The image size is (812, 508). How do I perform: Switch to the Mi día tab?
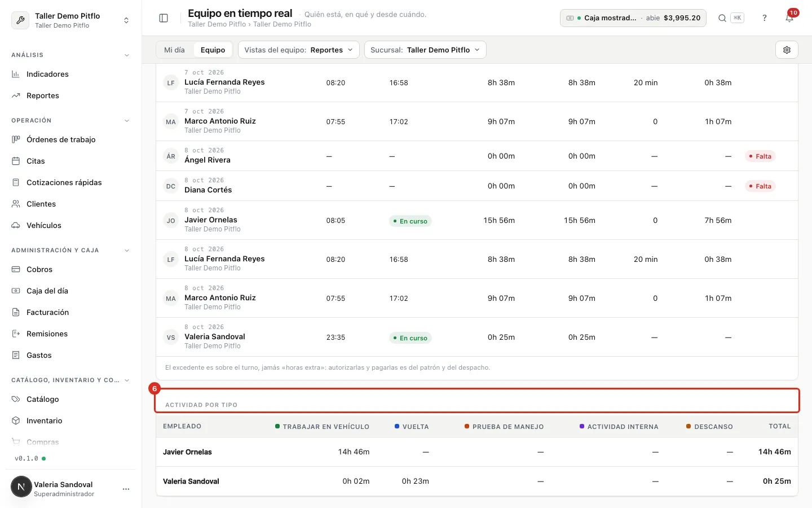(x=174, y=50)
